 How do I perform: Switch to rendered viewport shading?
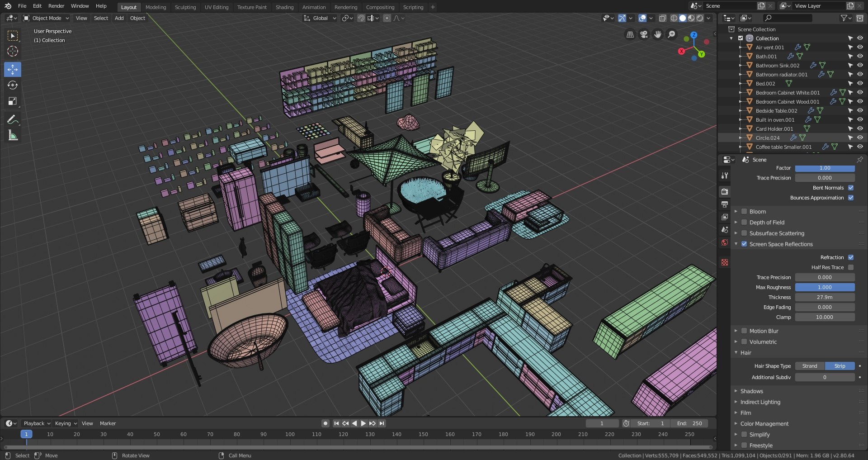pyautogui.click(x=700, y=18)
